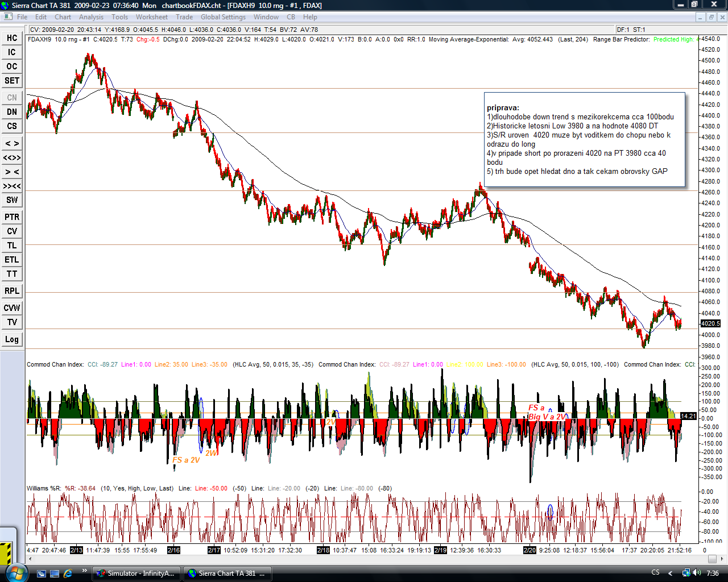
Task: Click the 2/16 date marker on timeline
Action: tap(173, 550)
